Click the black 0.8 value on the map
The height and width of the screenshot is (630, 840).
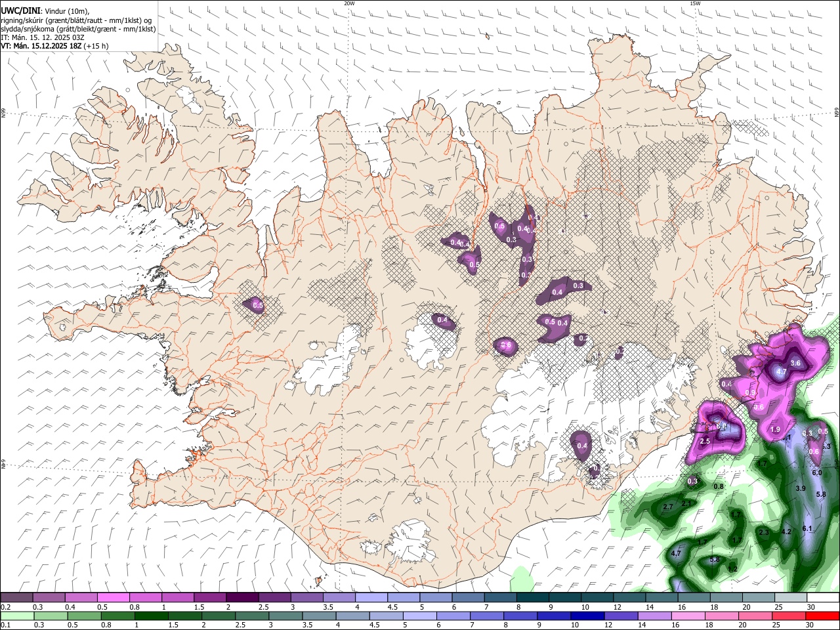719,486
